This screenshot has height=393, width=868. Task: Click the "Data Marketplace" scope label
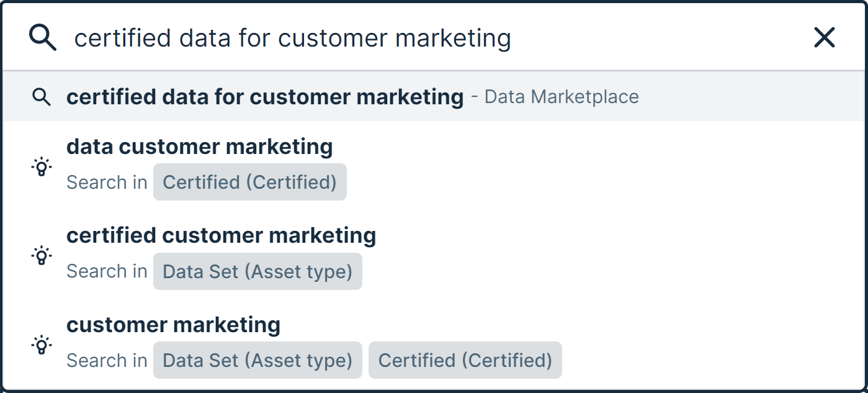pyautogui.click(x=562, y=97)
